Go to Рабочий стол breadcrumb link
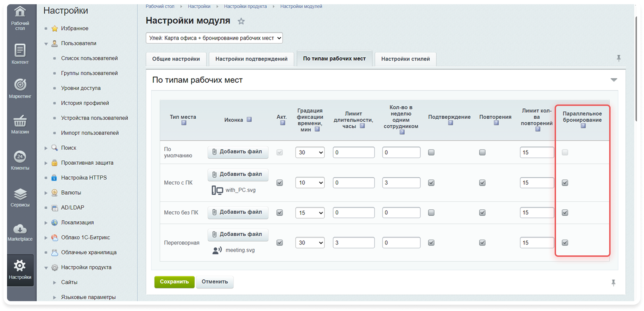The image size is (644, 311). click(x=160, y=6)
